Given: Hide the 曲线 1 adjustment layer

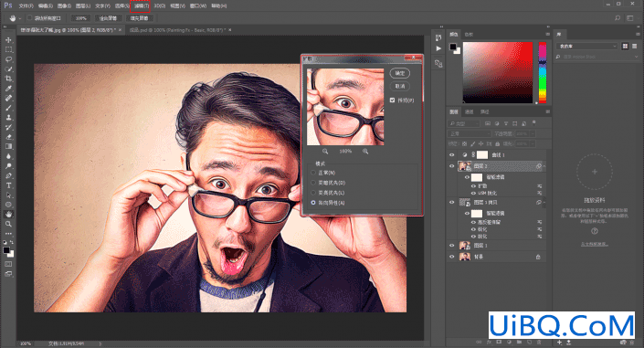Looking at the screenshot, I should pos(452,155).
